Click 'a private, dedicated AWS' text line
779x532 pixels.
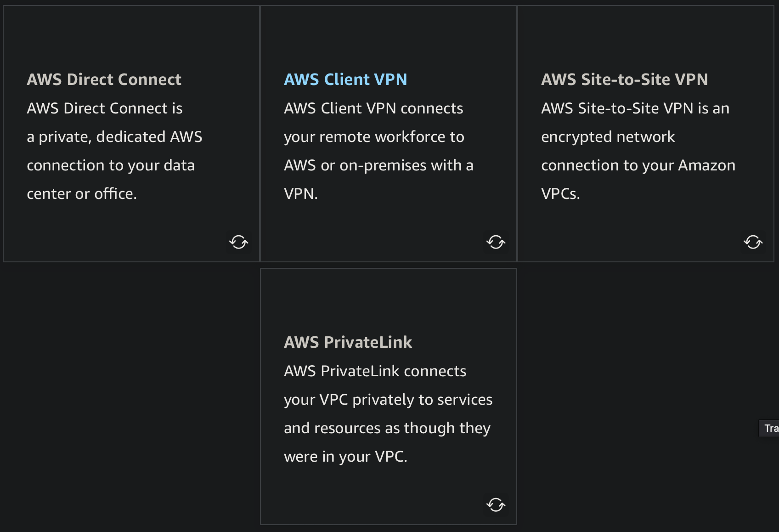click(115, 137)
